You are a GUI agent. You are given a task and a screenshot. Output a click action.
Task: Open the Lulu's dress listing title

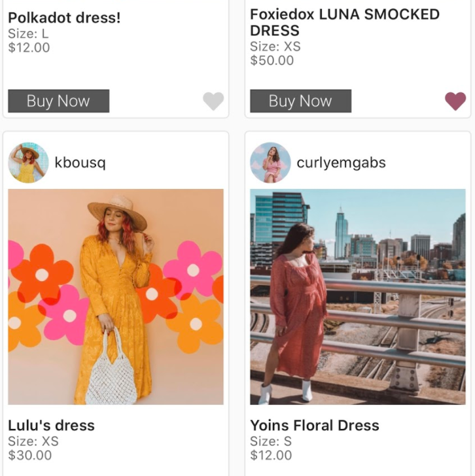[51, 425]
